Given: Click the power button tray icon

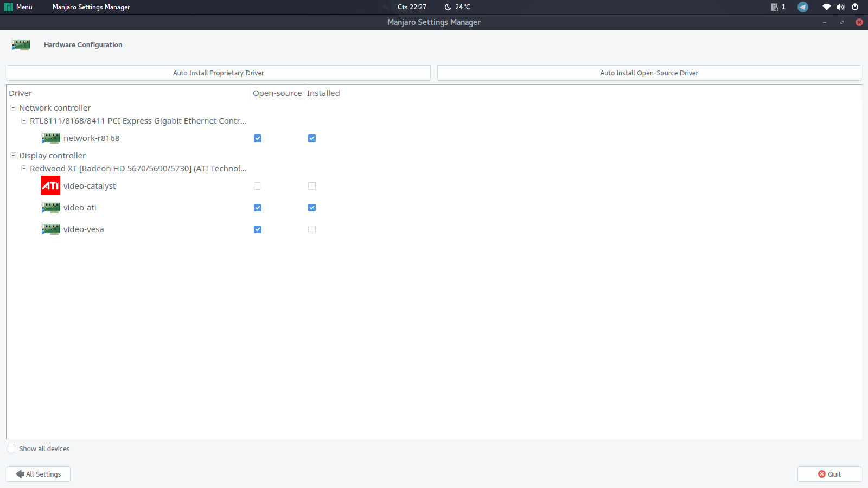Looking at the screenshot, I should (x=855, y=7).
